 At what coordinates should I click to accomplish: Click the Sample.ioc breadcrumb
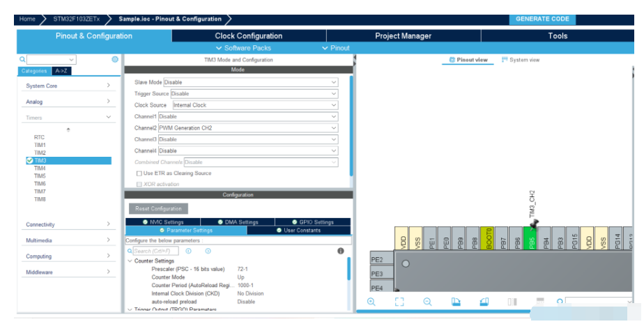pos(170,19)
